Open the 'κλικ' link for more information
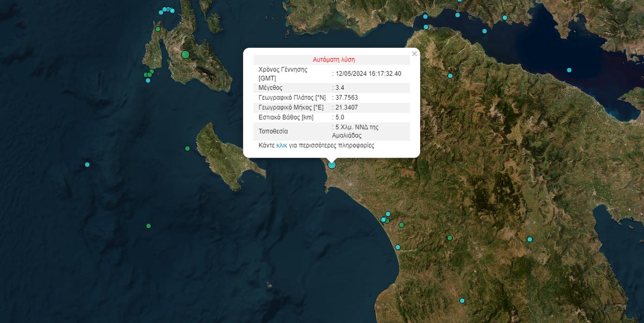Viewport: 644px width, 323px height. [x=282, y=146]
